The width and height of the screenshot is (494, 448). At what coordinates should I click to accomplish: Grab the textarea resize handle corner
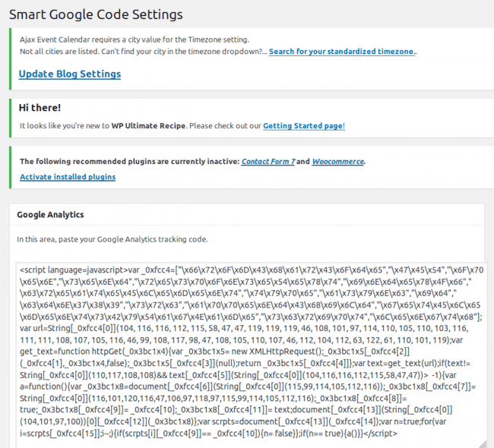483,444
